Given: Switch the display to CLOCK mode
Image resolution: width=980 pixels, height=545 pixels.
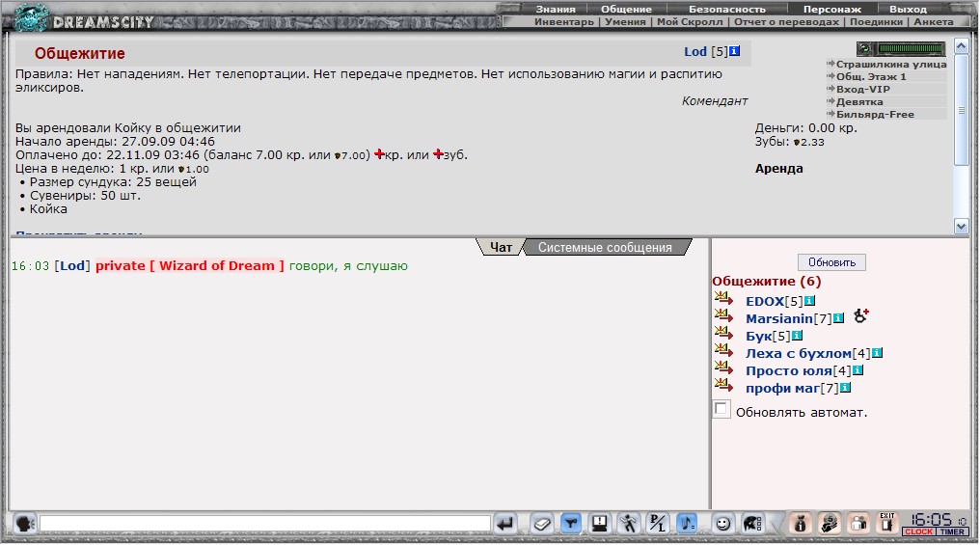Looking at the screenshot, I should (918, 531).
